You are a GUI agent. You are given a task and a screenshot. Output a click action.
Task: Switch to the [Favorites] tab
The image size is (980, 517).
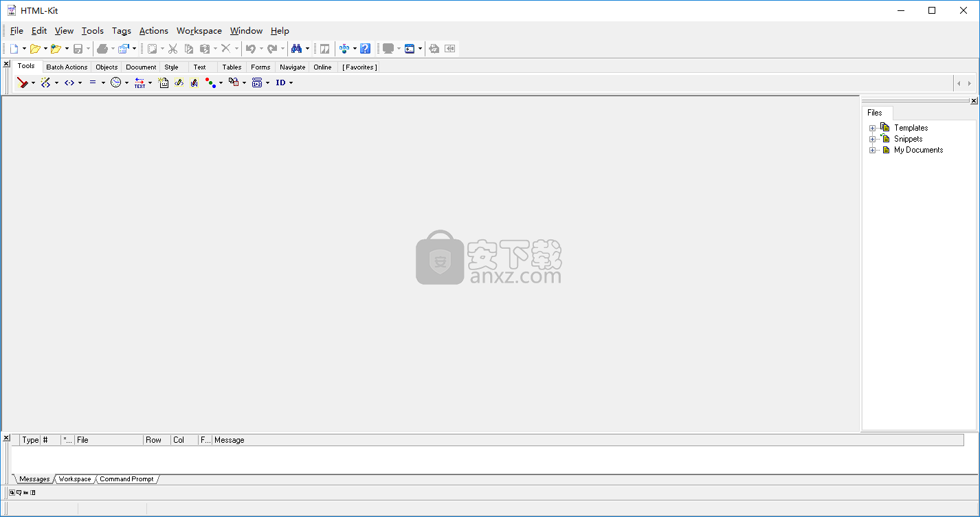point(359,67)
